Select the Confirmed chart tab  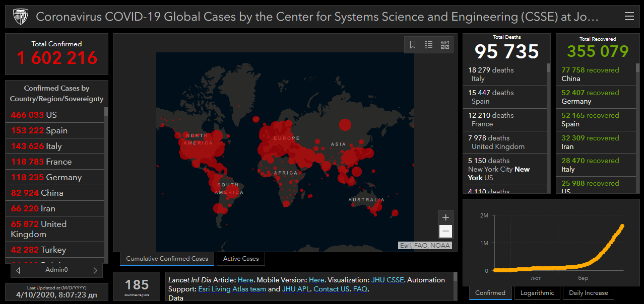490,293
